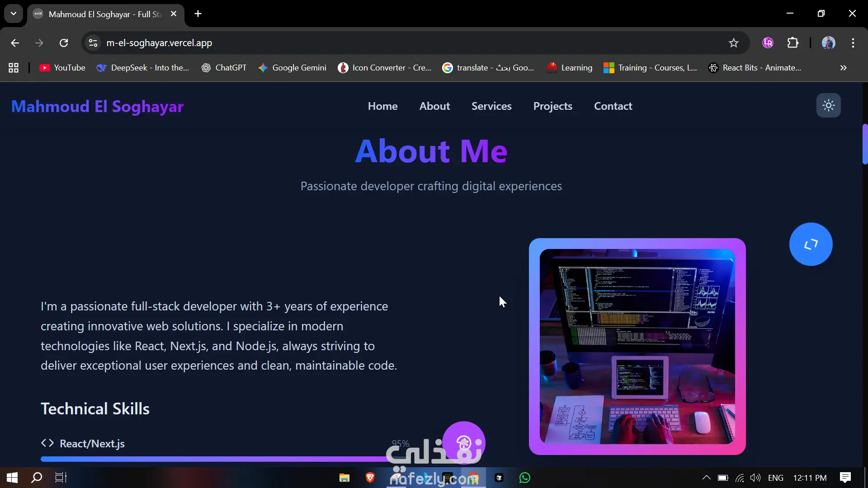The height and width of the screenshot is (488, 868).
Task: Click the React/Next.js skill progress bar
Action: click(212, 459)
